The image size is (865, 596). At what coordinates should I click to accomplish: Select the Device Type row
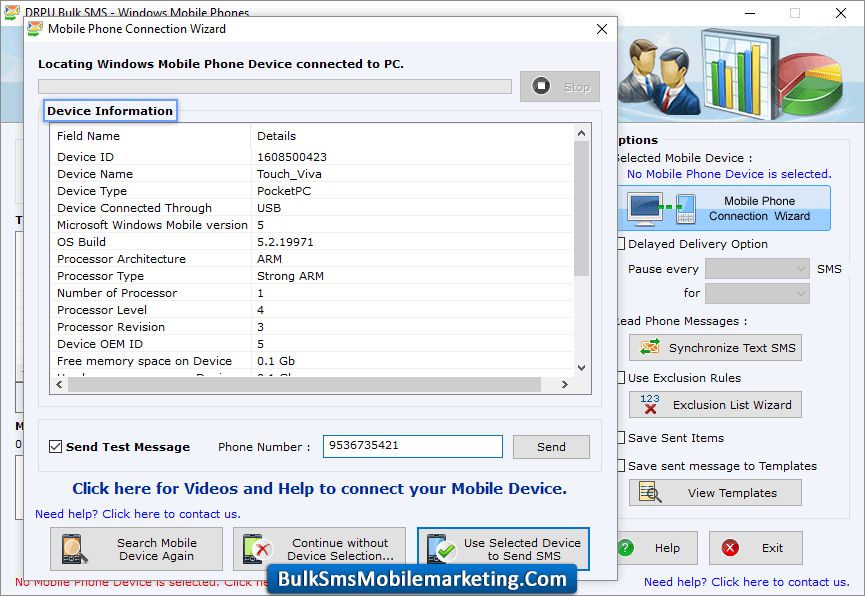point(312,191)
